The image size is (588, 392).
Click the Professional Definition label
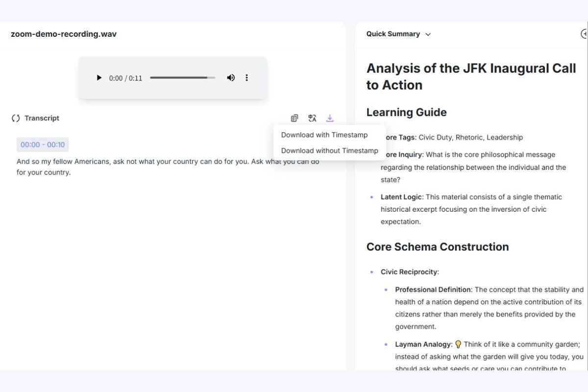click(x=434, y=290)
